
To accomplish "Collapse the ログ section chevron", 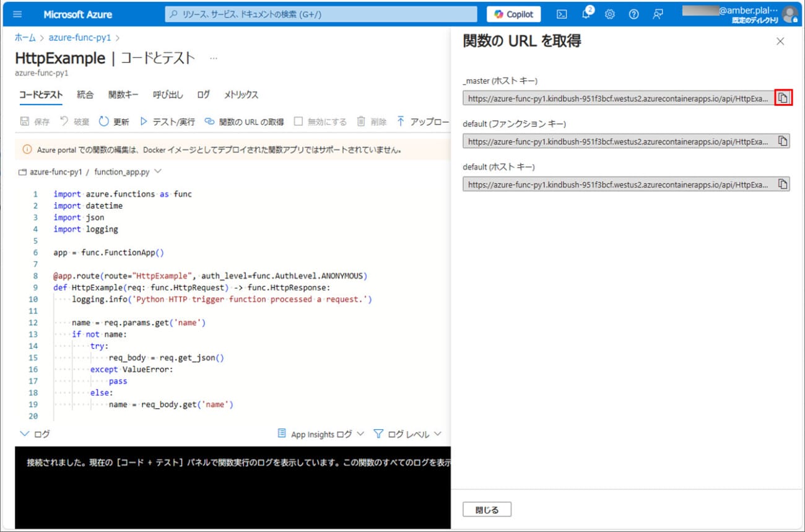I will pos(25,434).
